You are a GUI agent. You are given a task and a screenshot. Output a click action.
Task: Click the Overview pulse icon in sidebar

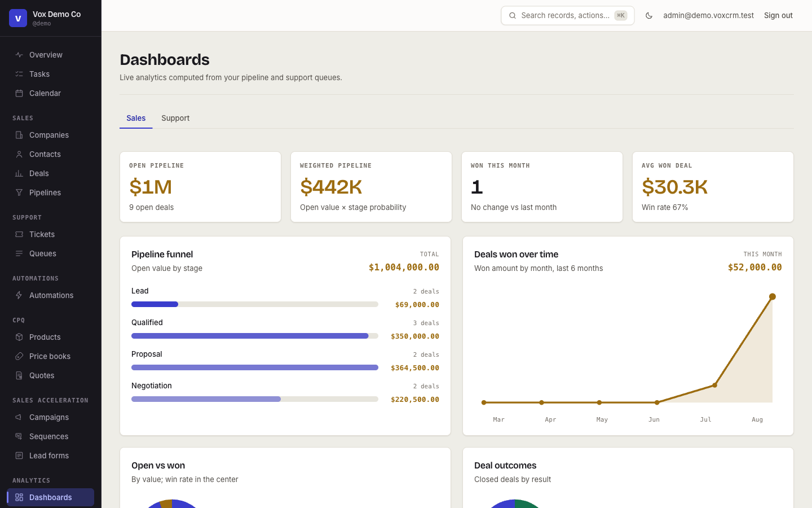[x=19, y=55]
